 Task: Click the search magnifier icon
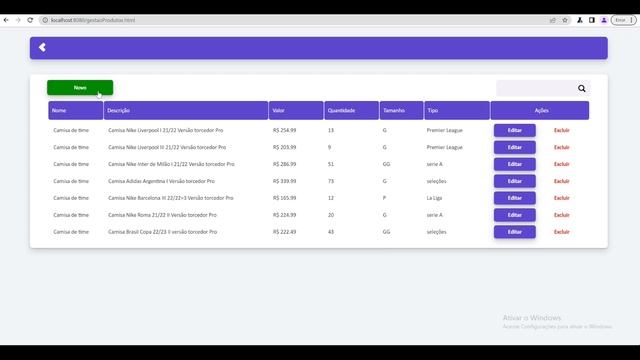(582, 89)
